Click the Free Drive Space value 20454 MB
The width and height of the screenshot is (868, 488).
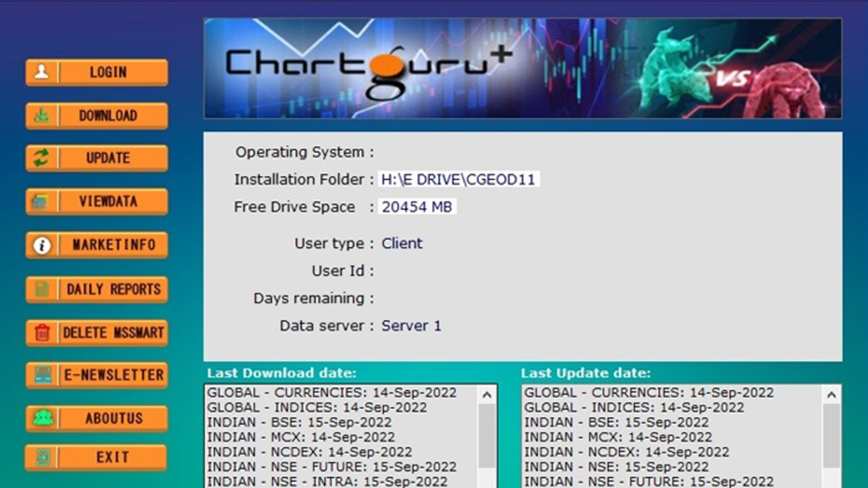tap(417, 207)
